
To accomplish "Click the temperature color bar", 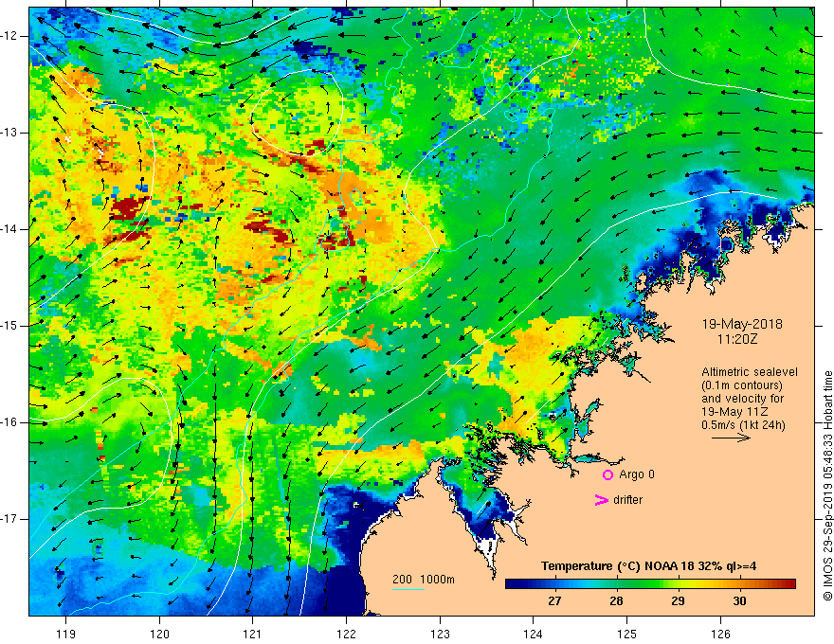I will [x=650, y=583].
